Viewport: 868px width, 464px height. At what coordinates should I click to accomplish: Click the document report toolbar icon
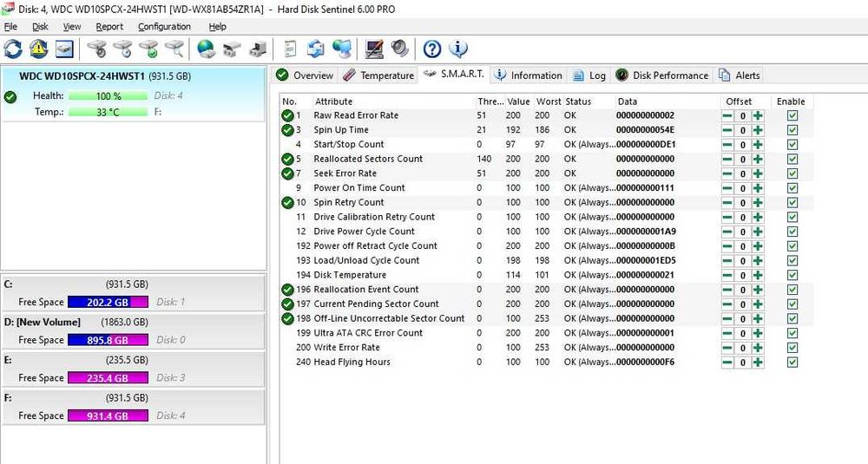click(x=290, y=49)
